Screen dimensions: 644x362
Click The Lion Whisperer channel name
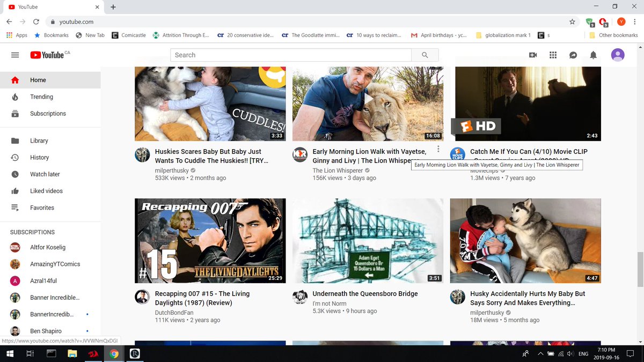coord(338,171)
